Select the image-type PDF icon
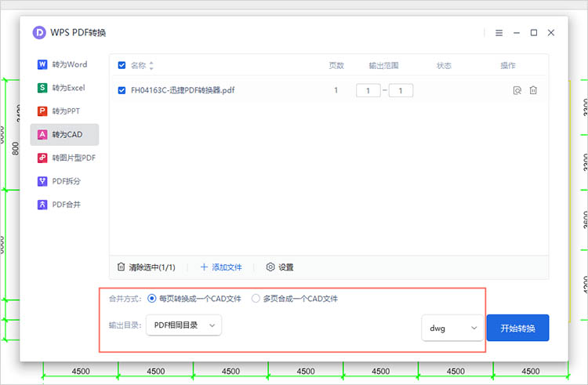 (42, 158)
